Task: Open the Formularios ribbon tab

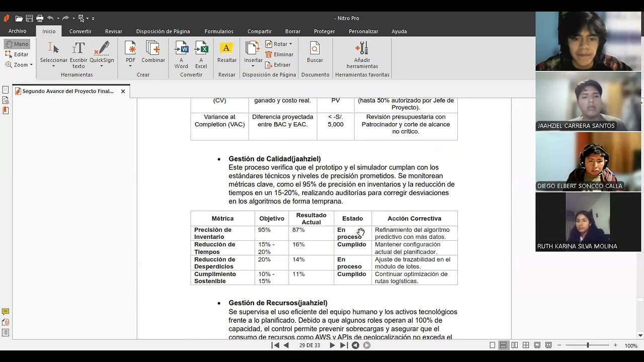Action: pos(219,31)
